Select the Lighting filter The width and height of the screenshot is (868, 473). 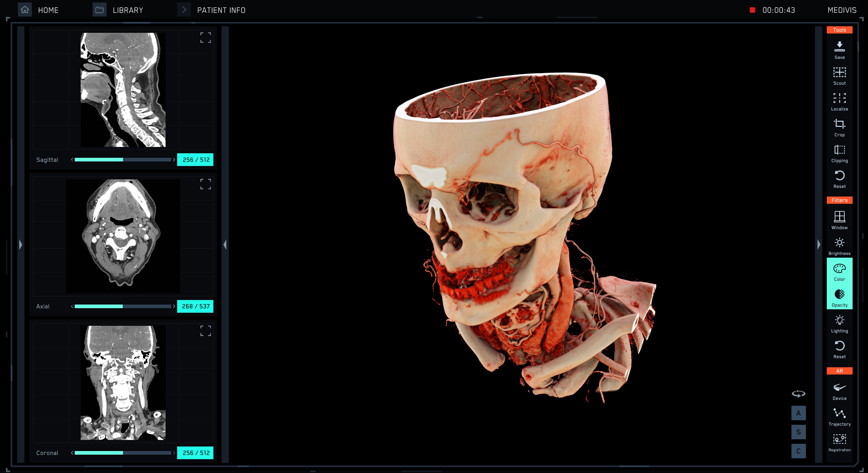(x=839, y=321)
